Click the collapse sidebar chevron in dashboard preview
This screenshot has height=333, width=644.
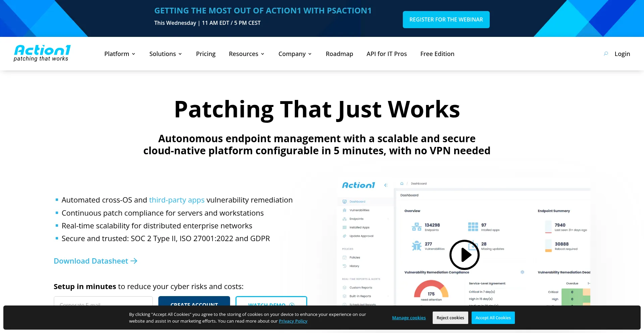pyautogui.click(x=386, y=185)
